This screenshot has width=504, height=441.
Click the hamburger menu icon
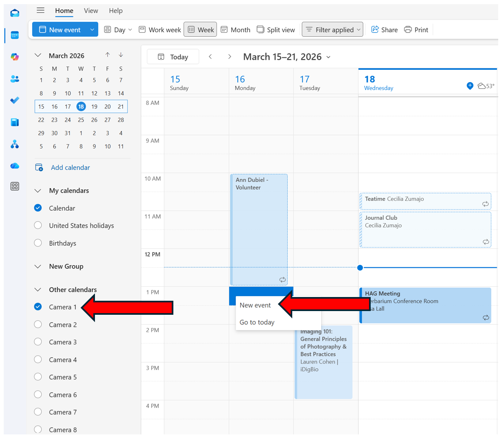pos(40,11)
